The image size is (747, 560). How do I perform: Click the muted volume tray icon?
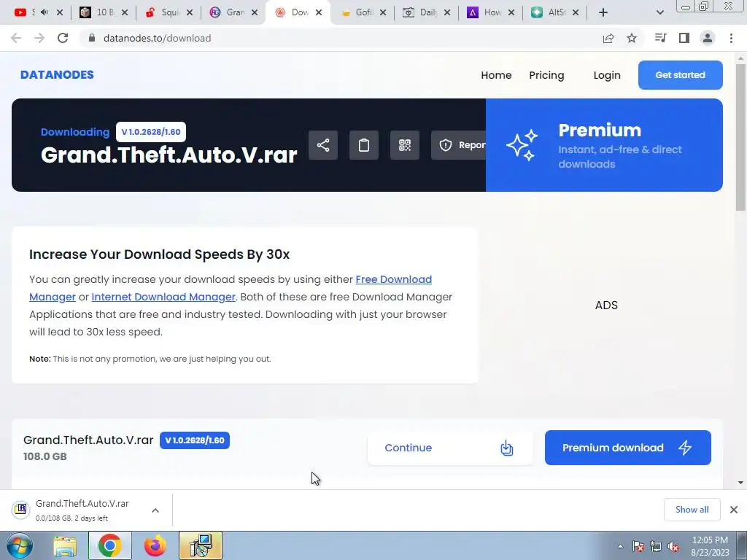tap(673, 546)
